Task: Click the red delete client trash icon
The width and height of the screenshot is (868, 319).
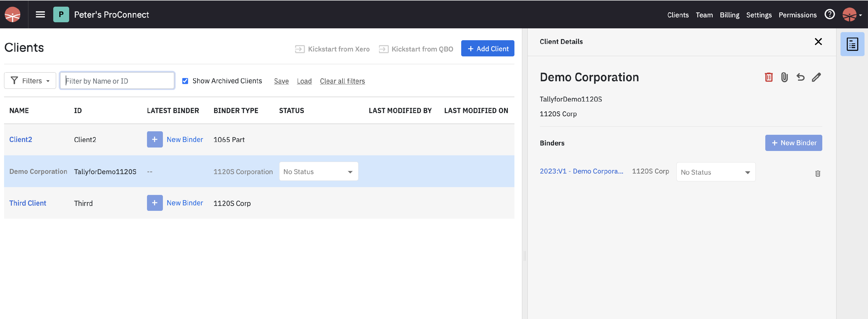Action: click(x=768, y=77)
